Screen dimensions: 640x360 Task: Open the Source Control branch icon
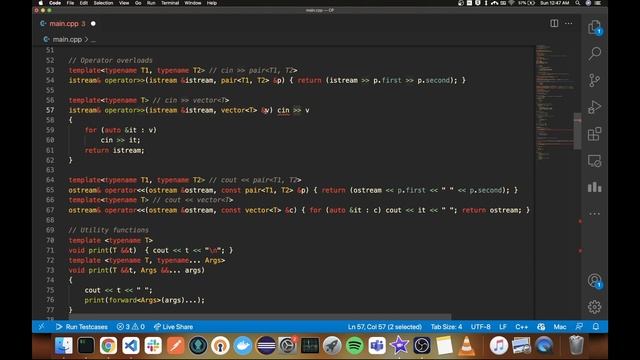click(594, 80)
